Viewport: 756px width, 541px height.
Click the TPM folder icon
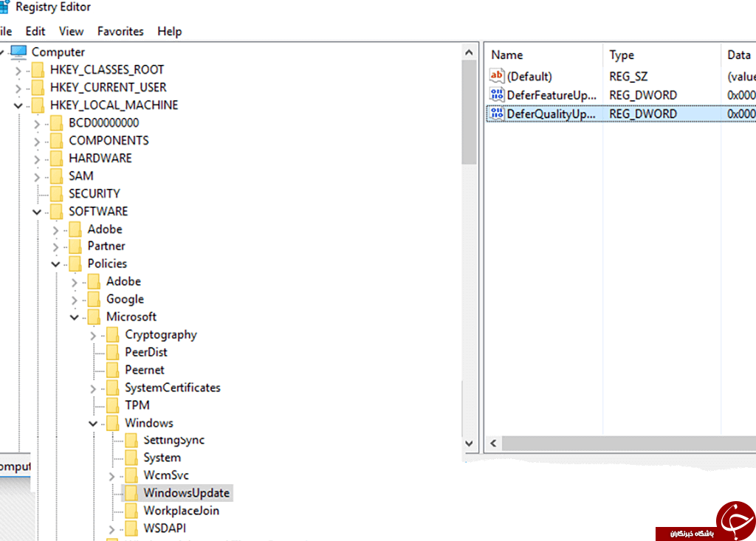point(113,405)
